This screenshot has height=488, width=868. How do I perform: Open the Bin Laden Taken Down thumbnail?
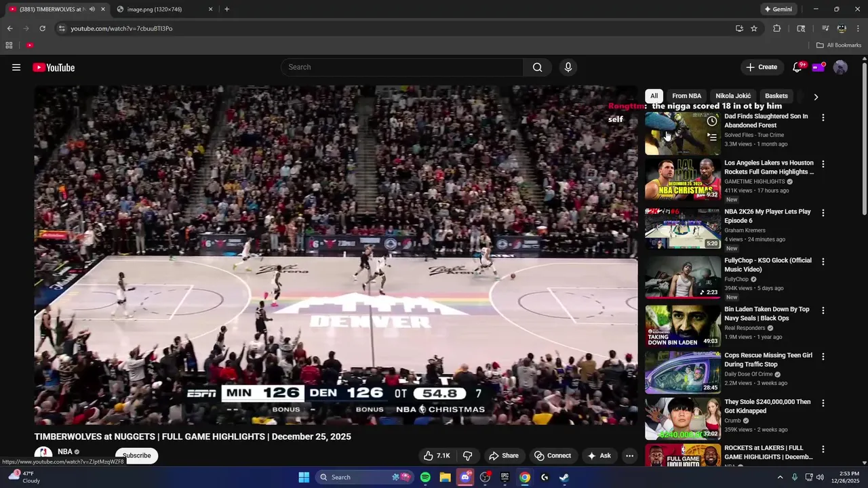pyautogui.click(x=683, y=326)
